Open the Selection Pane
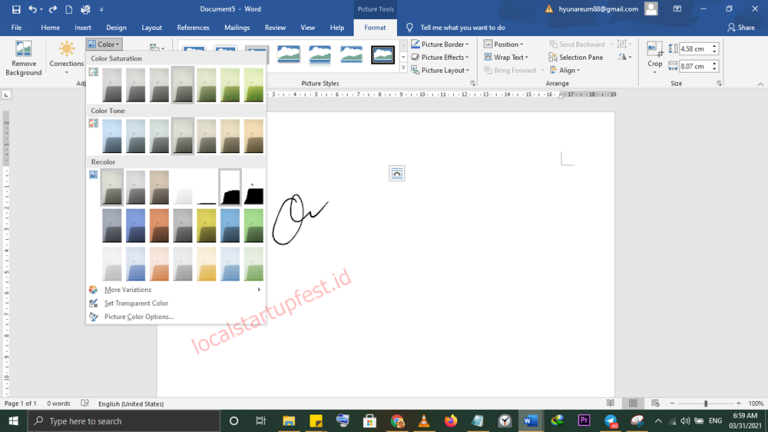Viewport: 768px width, 432px height. [x=576, y=57]
